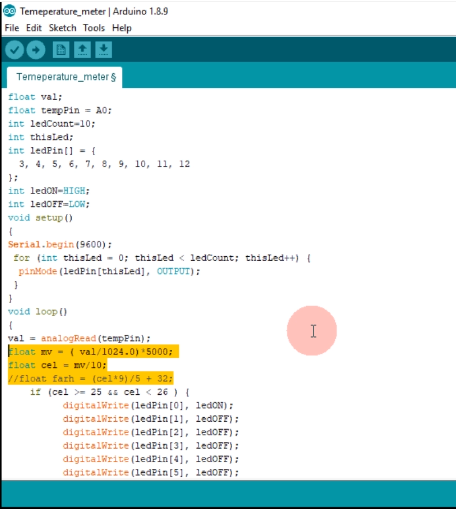Viewport: 456px width, 509px height.
Task: Click the Verify checkmark button
Action: click(14, 50)
